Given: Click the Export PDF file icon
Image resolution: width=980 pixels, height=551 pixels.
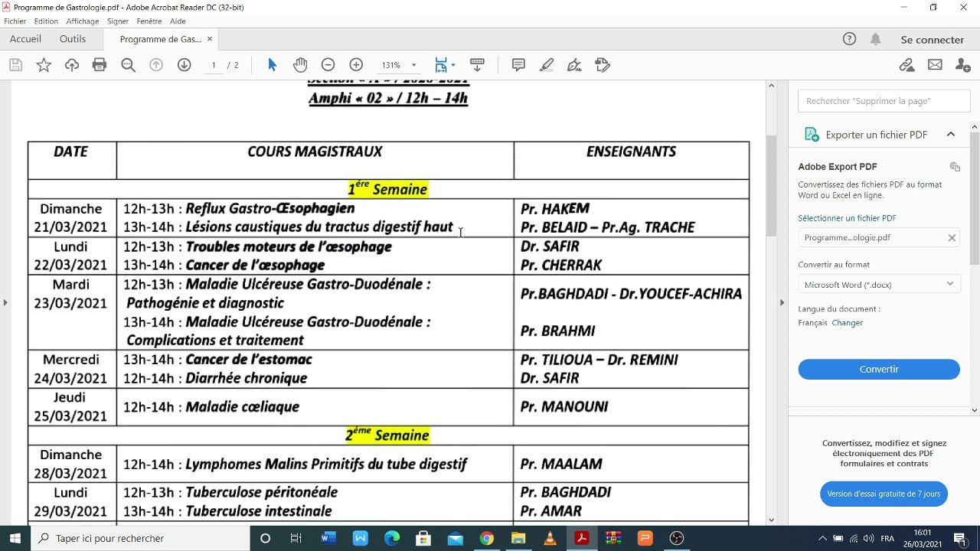Looking at the screenshot, I should pyautogui.click(x=812, y=135).
